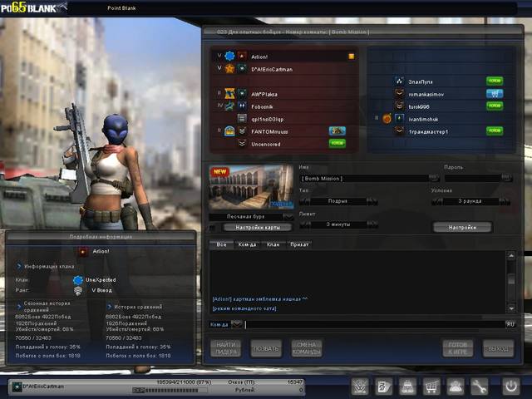Click previous arrow for Лимит 3 минуты
Image resolution: width=532 pixels, height=399 pixels.
305,224
